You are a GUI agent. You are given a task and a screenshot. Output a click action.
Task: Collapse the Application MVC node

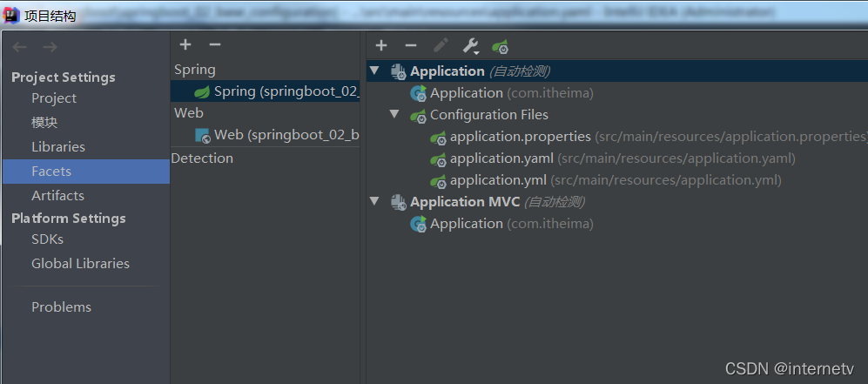pyautogui.click(x=374, y=201)
